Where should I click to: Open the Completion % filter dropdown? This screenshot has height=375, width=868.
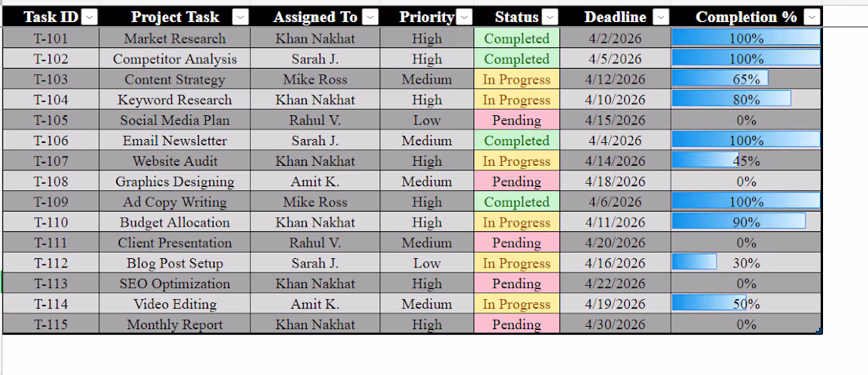tap(811, 17)
